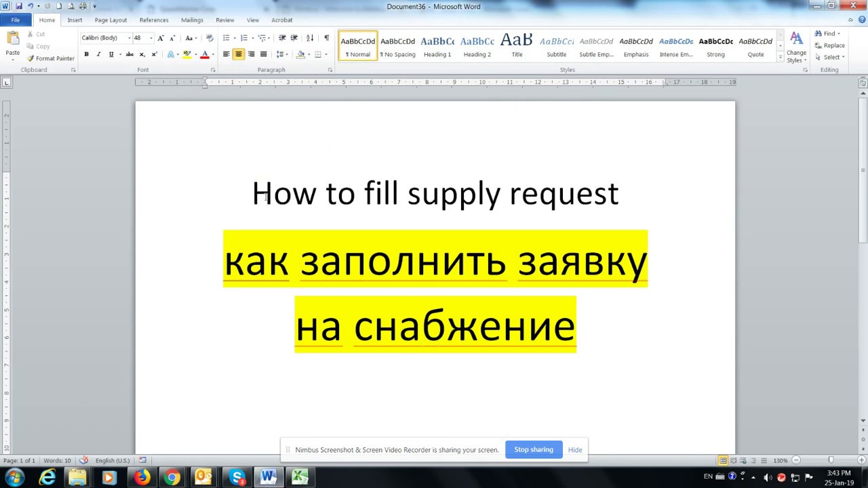
Task: Undo the last action in the title bar
Action: coord(31,6)
